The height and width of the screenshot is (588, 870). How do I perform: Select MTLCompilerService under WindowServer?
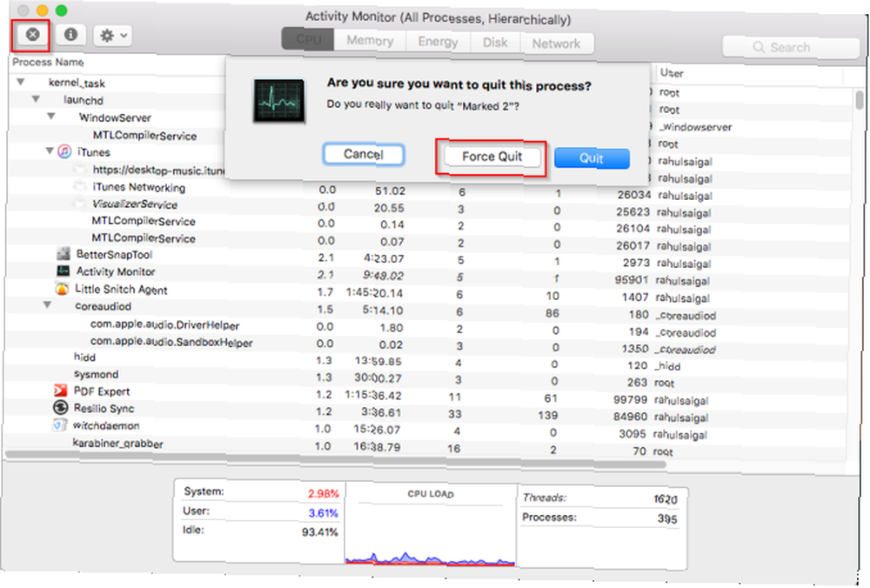coord(144,136)
